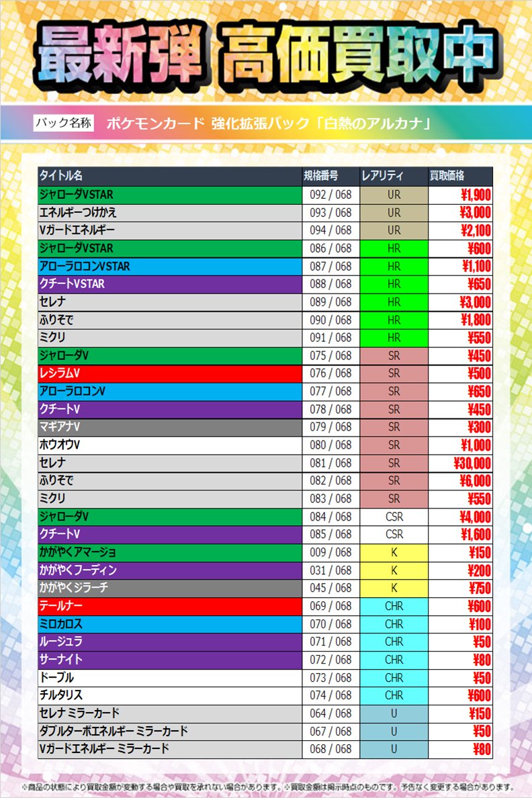Click the number 086 / 068
The image size is (532, 798).
pyautogui.click(x=330, y=249)
